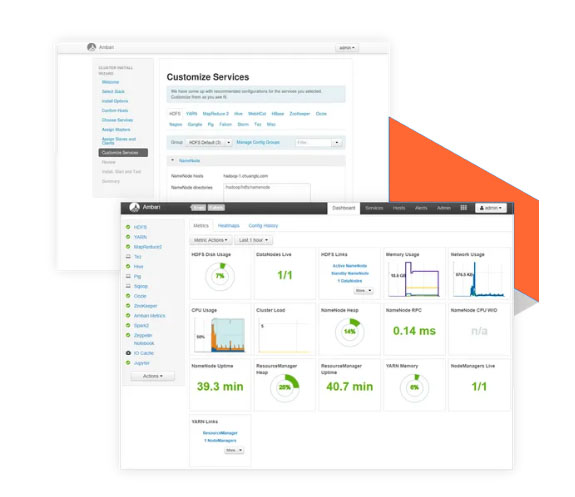The image size is (575, 497).
Task: Open the views grid icon in navbar
Action: (x=464, y=208)
